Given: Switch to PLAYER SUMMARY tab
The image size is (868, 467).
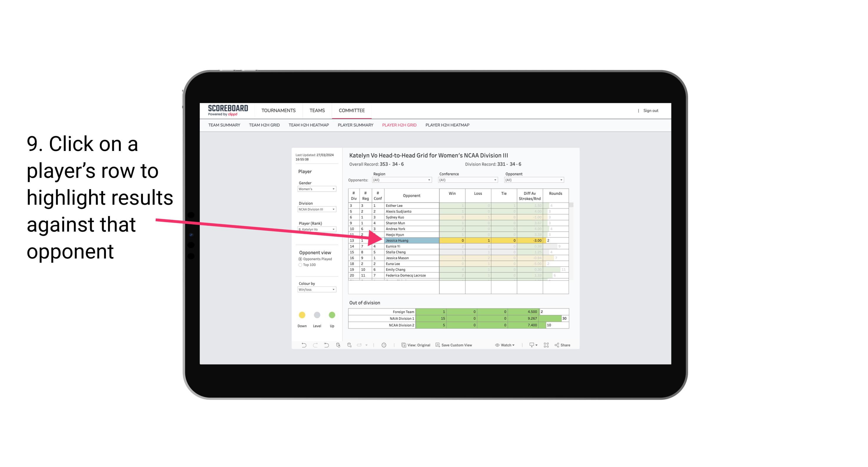Looking at the screenshot, I should (355, 127).
